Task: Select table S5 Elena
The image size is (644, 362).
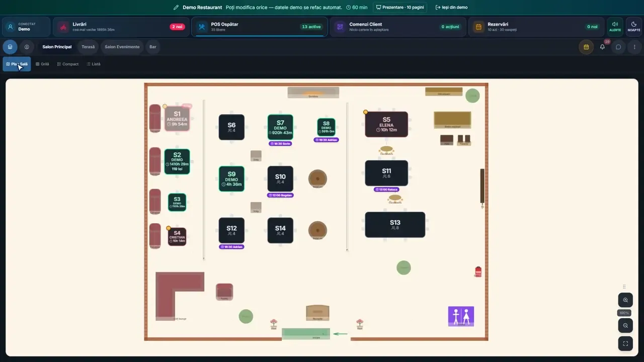Action: (x=386, y=124)
